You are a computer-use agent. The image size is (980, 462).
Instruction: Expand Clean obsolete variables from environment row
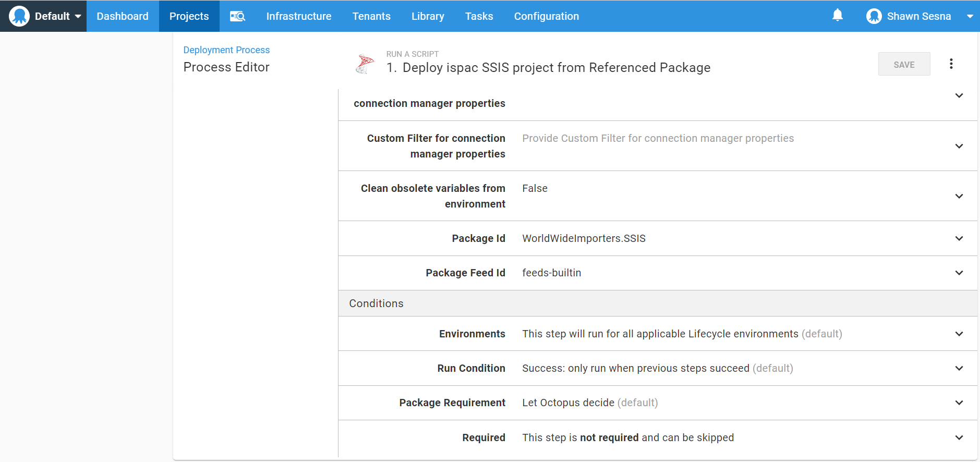(959, 196)
